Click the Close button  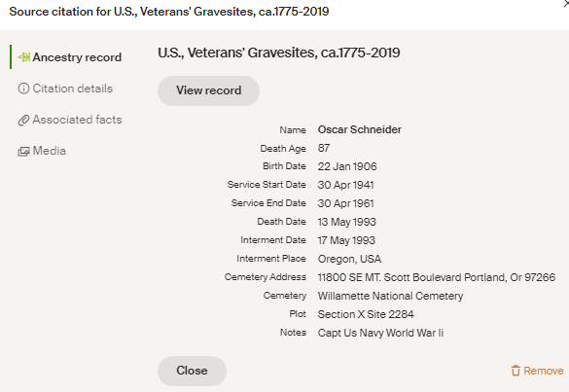(x=192, y=371)
